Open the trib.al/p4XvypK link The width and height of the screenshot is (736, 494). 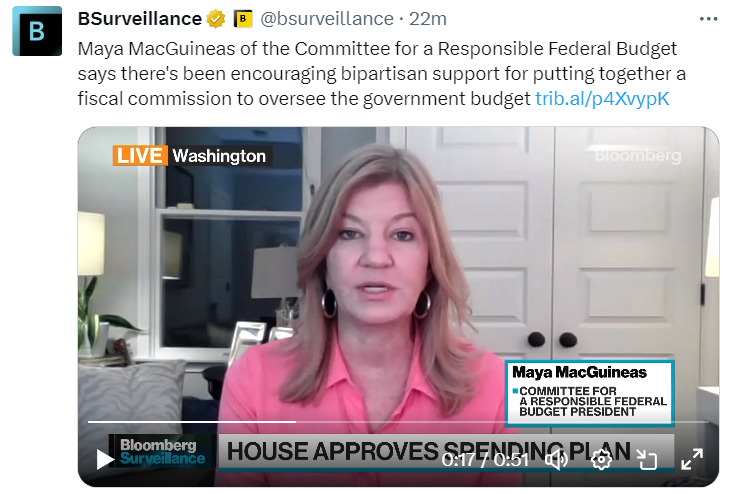pos(602,99)
